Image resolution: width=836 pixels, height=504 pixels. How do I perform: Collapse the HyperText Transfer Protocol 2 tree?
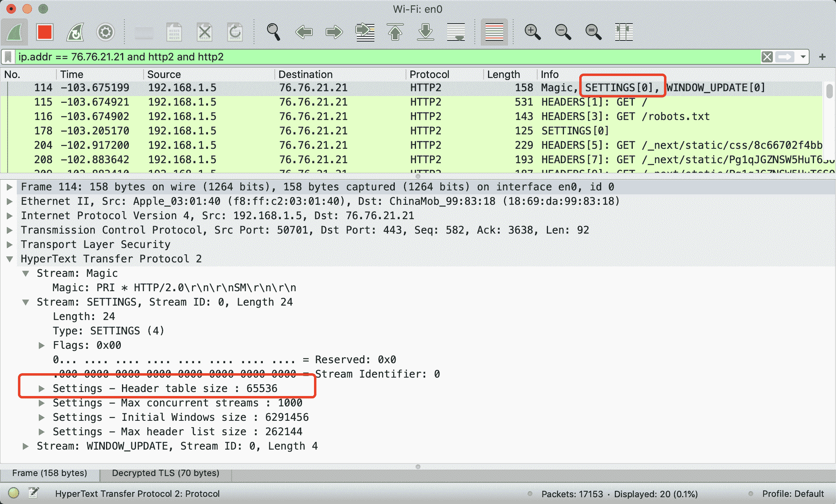[x=10, y=259]
